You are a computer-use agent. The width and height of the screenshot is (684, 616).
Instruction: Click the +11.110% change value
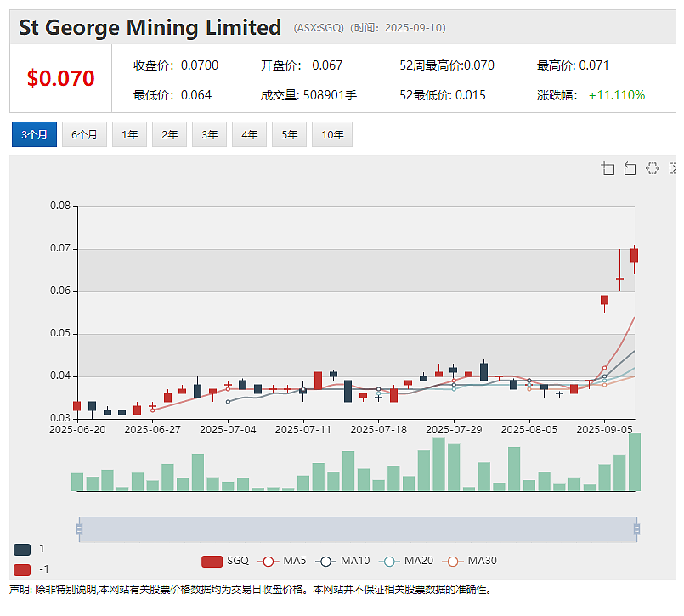tap(616, 95)
